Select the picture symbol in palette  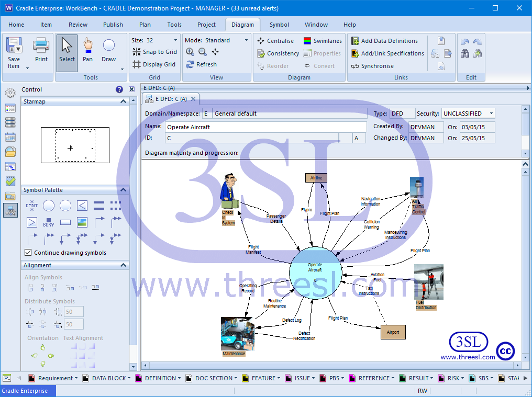coord(82,222)
